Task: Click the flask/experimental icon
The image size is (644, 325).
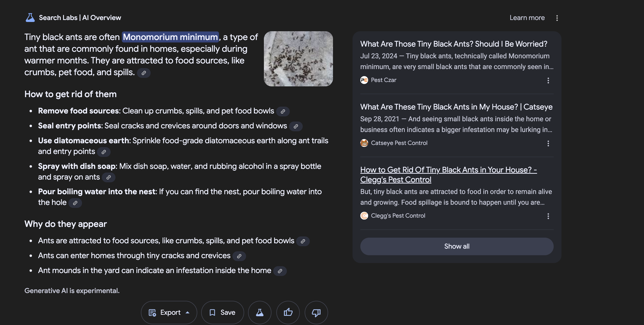Action: click(260, 312)
